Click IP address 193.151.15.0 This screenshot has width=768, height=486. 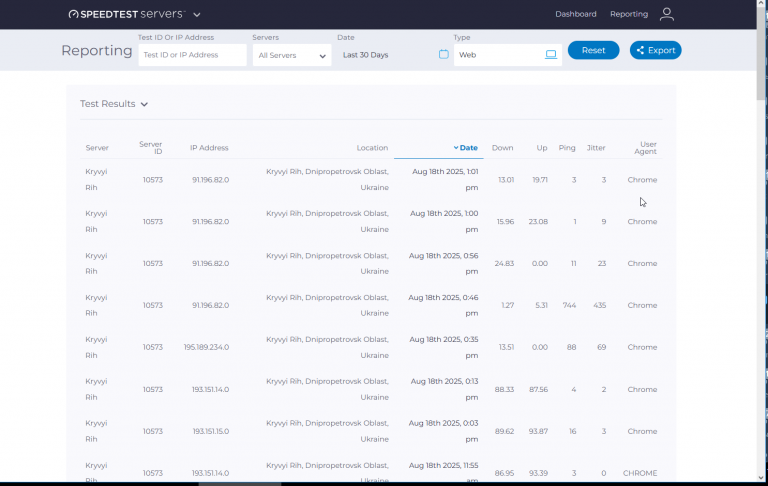coord(211,431)
